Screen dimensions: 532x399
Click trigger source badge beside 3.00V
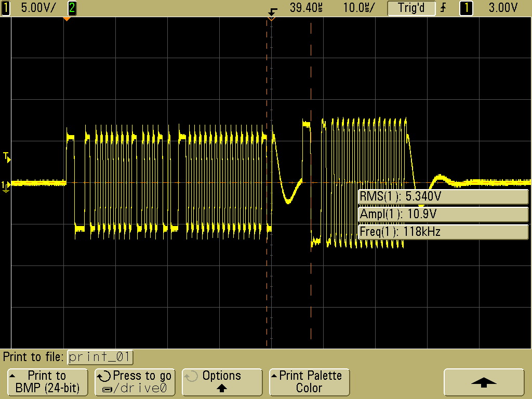tap(466, 8)
